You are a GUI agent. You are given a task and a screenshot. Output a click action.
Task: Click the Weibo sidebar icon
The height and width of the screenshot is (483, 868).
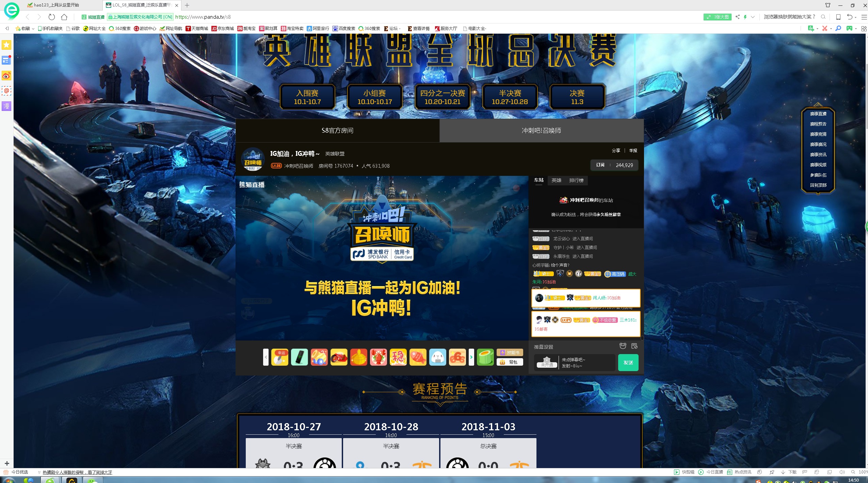point(6,76)
